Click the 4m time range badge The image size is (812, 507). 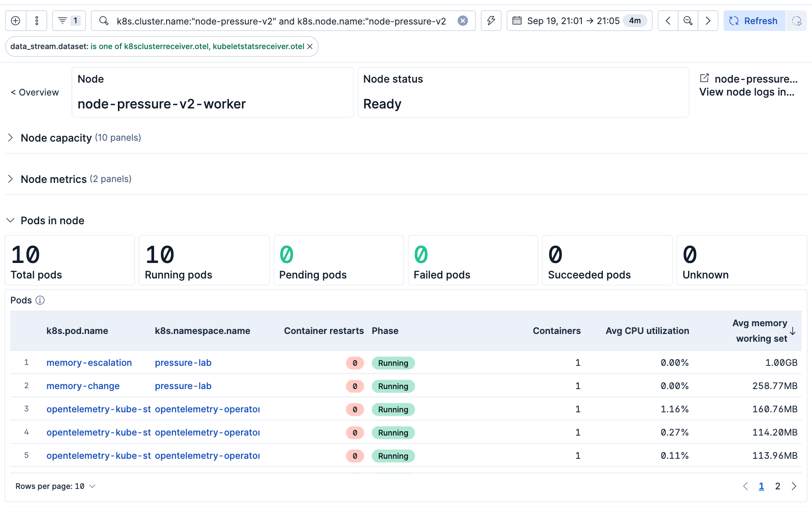coord(635,21)
